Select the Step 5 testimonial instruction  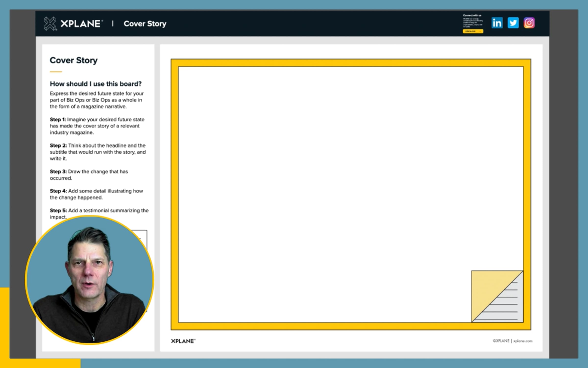[99, 211]
